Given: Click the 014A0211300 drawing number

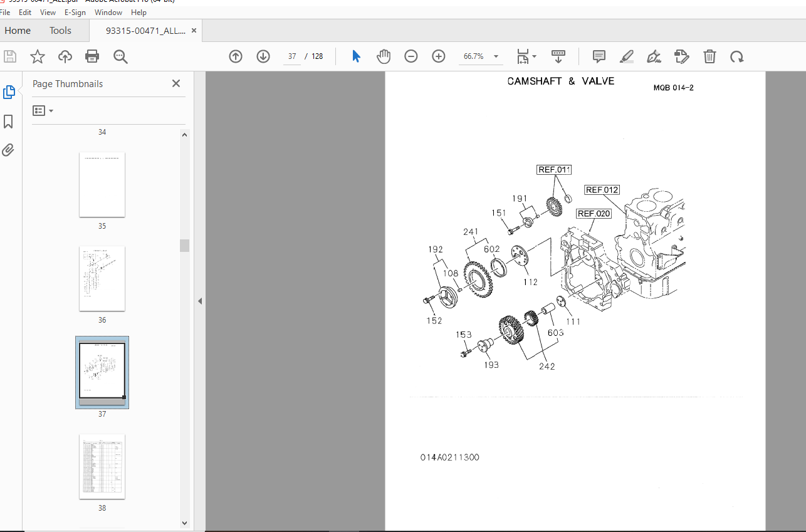Looking at the screenshot, I should point(450,457).
